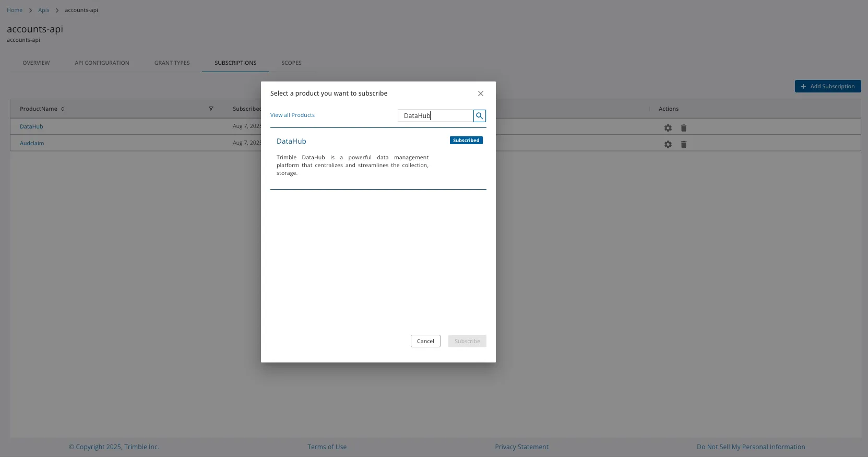This screenshot has height=457, width=868.
Task: Delete the DataHub subscription via trash icon
Action: 684,128
